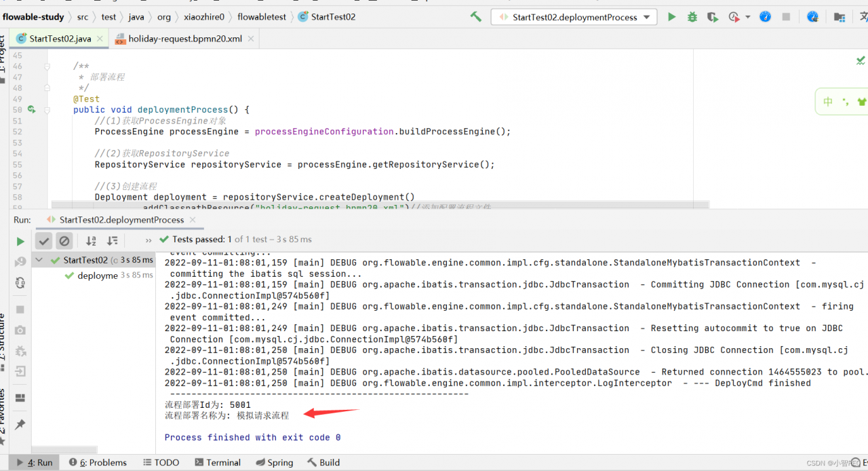
Task: Click Rerun Failed Tests icon in Run sidebar
Action: pos(20,262)
